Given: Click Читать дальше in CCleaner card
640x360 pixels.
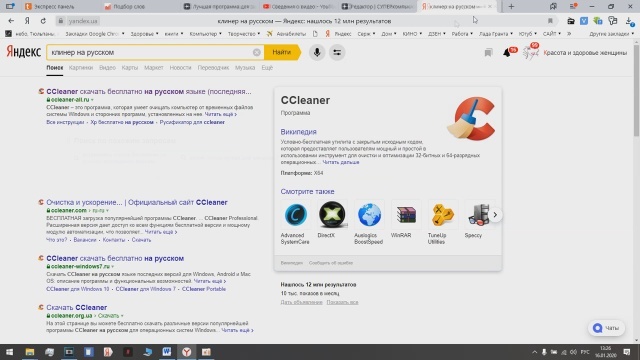Looking at the screenshot, I should pos(341,162).
